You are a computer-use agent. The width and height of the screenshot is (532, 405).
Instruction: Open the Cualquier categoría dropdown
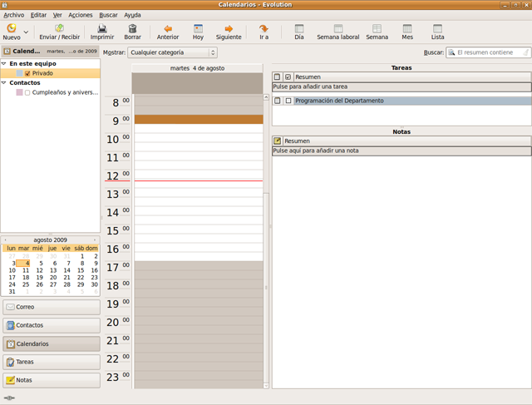[173, 52]
